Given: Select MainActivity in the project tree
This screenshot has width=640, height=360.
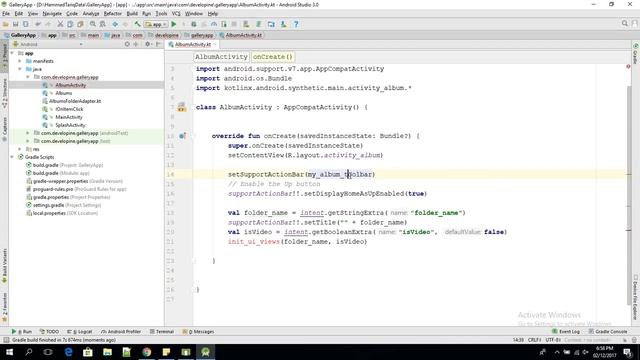Looking at the screenshot, I should coord(69,117).
